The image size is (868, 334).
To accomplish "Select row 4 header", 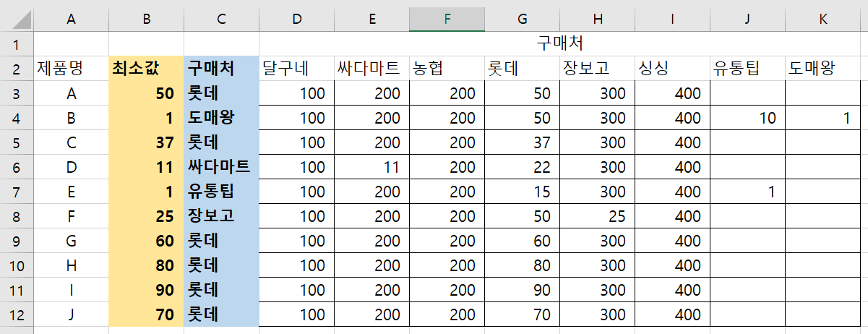I will tap(17, 118).
